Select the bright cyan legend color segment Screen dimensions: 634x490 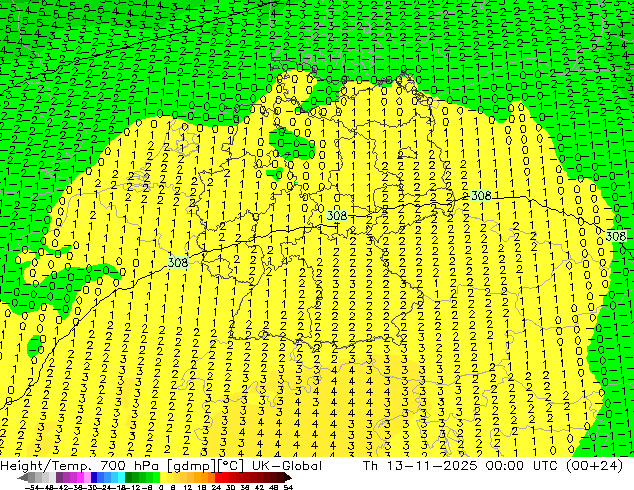tap(121, 478)
